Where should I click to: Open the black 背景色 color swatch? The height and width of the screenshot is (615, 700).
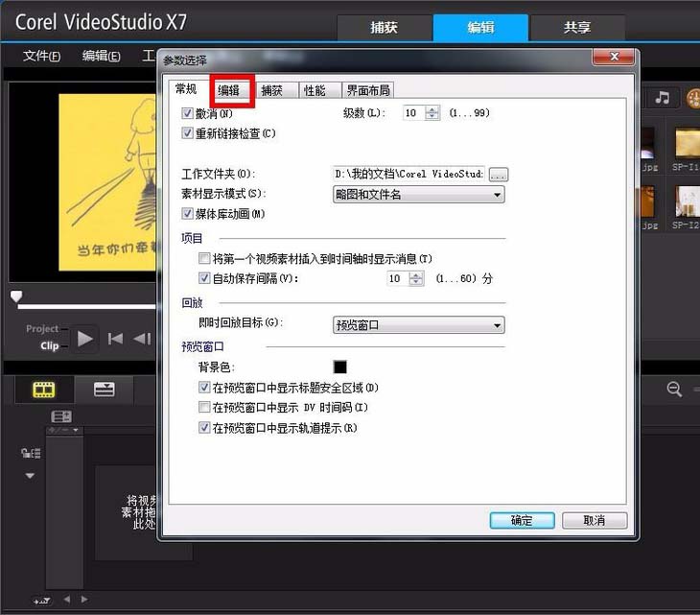tap(340, 367)
